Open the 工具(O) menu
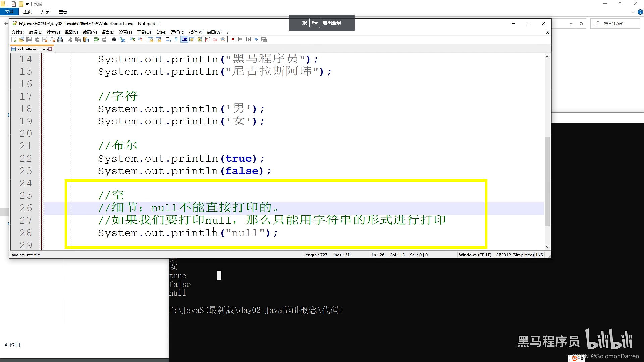The image size is (644, 362). (144, 32)
